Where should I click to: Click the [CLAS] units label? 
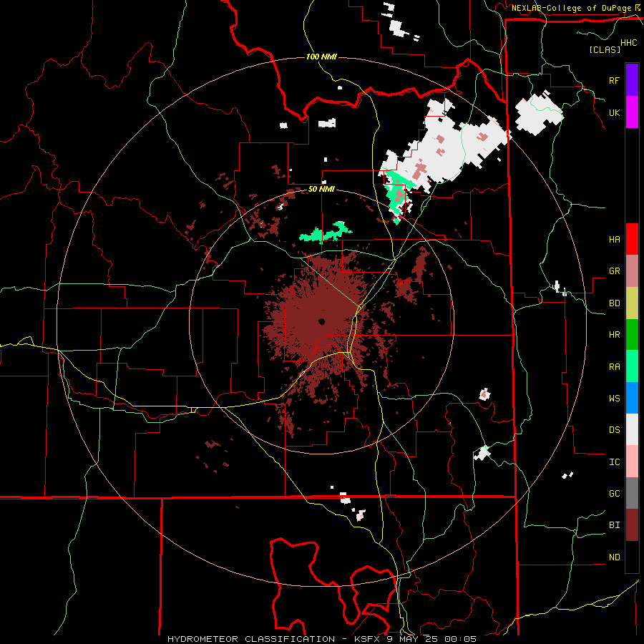(605, 49)
